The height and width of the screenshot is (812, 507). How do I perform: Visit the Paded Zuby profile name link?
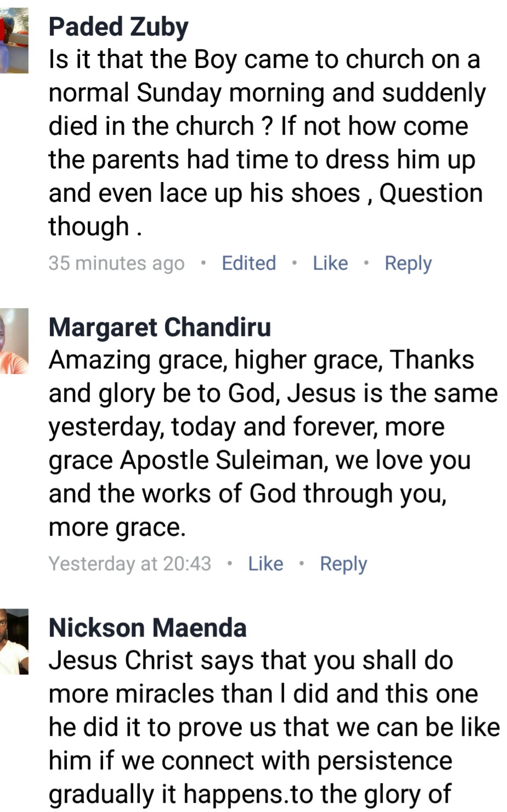119,27
